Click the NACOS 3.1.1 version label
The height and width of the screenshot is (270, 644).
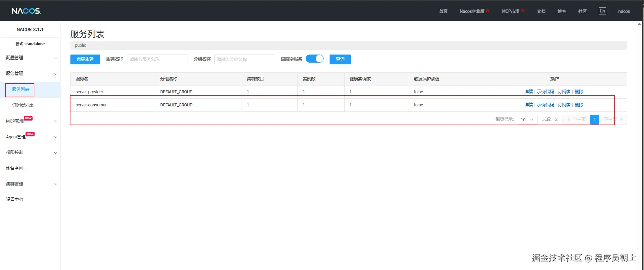(x=30, y=30)
